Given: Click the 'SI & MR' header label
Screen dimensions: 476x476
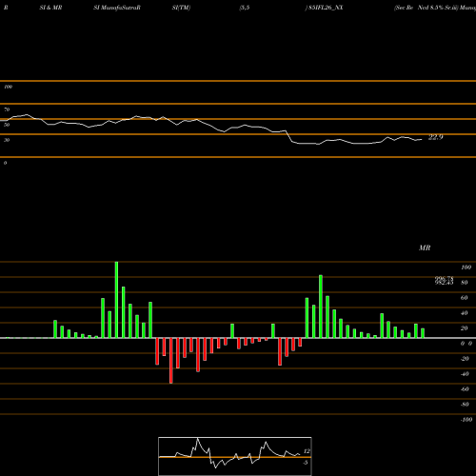Looking at the screenshot, I should click(50, 8).
